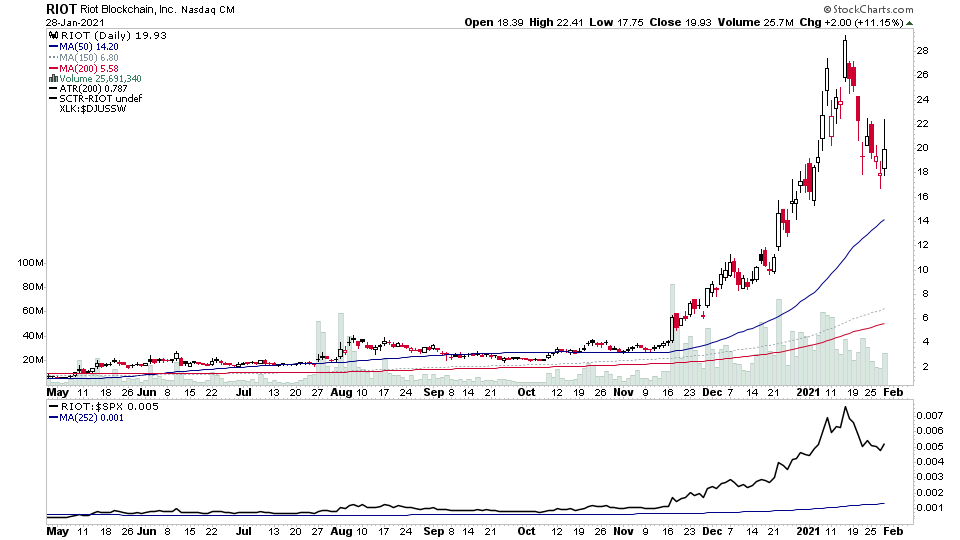960x540 pixels.
Task: Click the 'Chg +2.00 (+11.15%)' value
Action: pos(852,22)
